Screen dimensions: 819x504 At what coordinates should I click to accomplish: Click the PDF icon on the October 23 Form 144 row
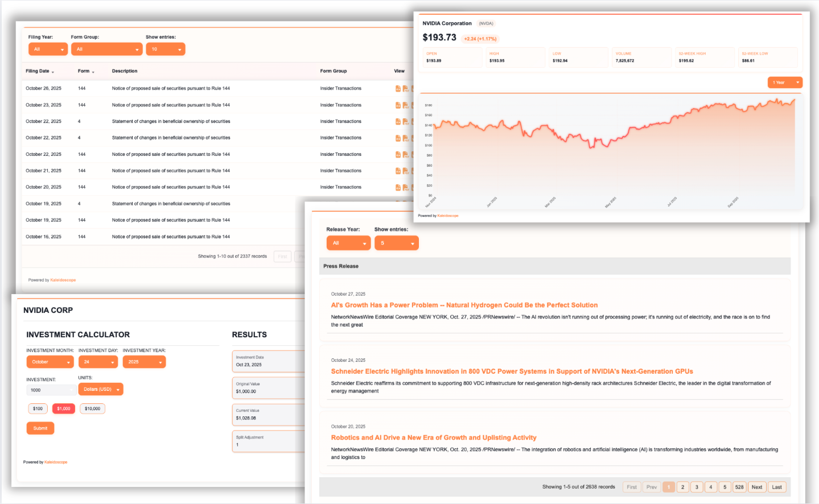[x=405, y=105]
